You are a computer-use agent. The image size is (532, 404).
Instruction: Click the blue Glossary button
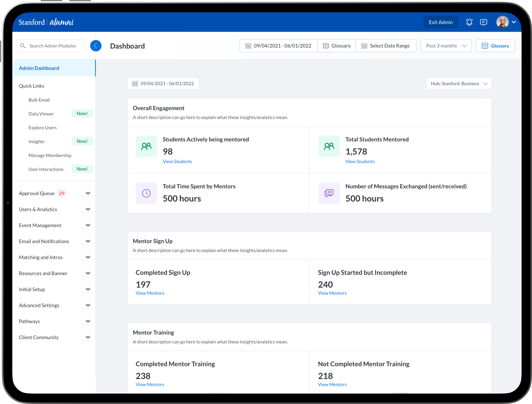point(495,46)
